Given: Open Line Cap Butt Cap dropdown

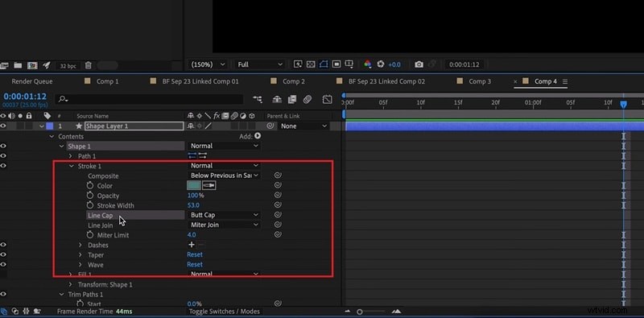Looking at the screenshot, I should (x=224, y=215).
